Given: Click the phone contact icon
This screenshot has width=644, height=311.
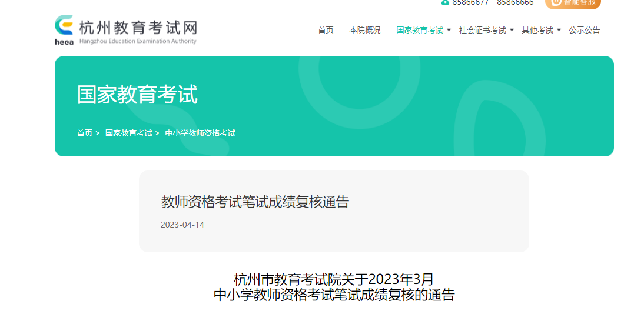Looking at the screenshot, I should pyautogui.click(x=445, y=2).
